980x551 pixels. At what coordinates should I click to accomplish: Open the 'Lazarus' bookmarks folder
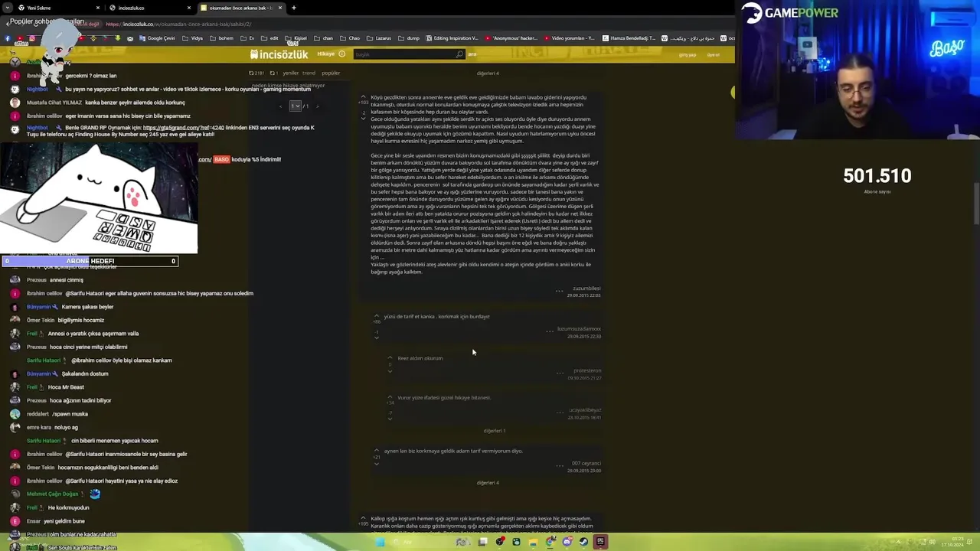pos(378,38)
